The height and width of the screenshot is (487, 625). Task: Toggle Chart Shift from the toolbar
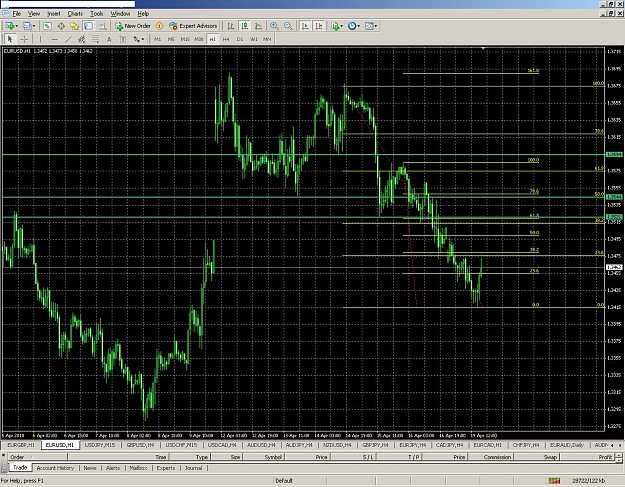[319, 26]
